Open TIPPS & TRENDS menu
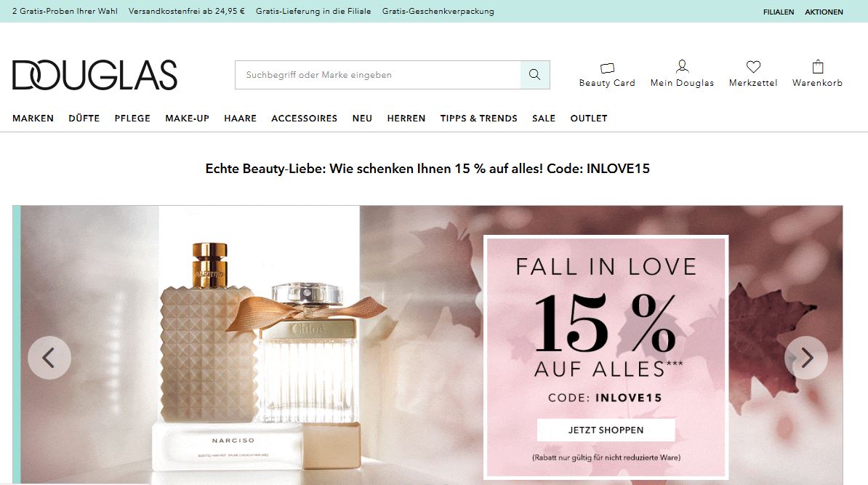 coord(479,119)
